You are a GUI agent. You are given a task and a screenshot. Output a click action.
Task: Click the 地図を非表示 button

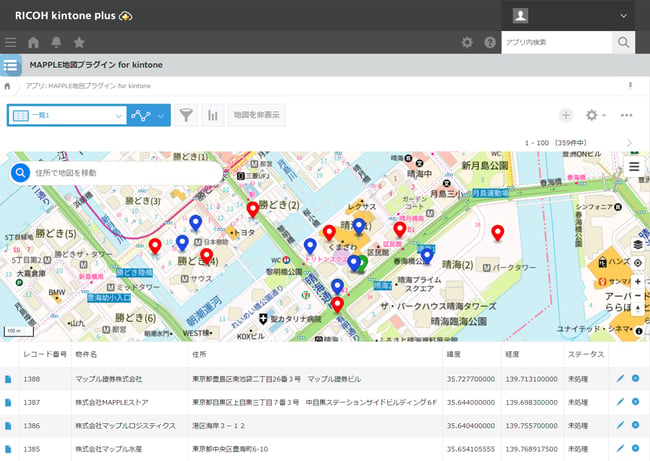(257, 115)
